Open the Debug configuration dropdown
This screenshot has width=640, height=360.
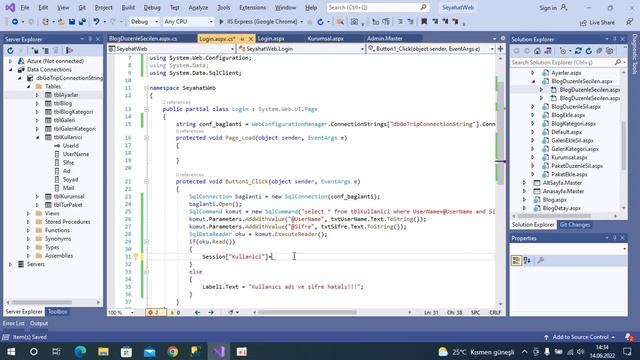[x=144, y=22]
